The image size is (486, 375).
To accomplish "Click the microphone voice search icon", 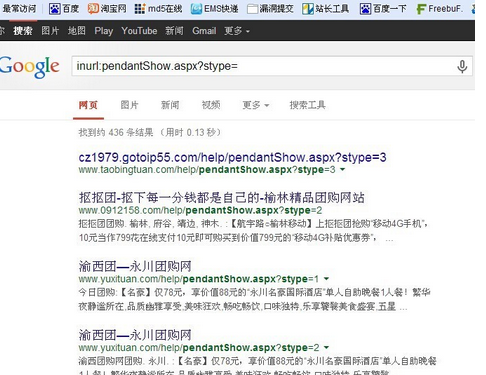I will pos(462,66).
